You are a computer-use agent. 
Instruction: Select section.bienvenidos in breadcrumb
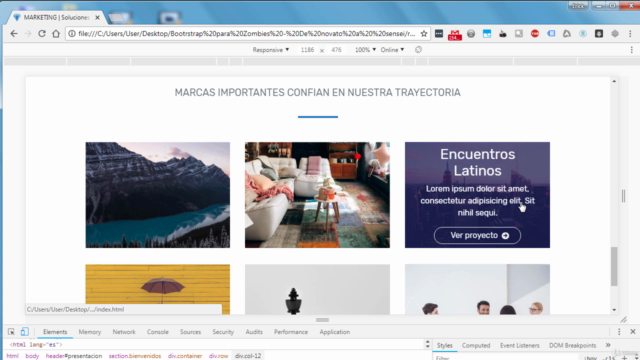pyautogui.click(x=135, y=356)
